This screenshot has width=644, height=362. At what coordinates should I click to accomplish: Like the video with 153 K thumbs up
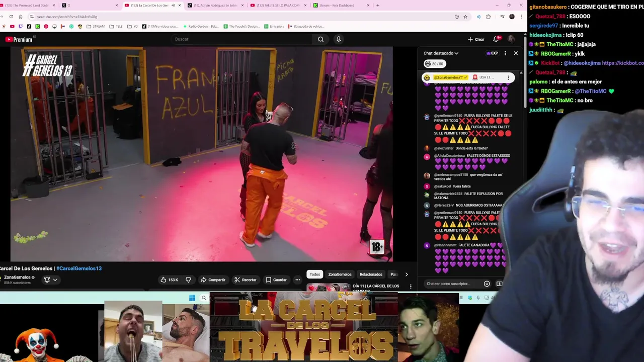pos(170,280)
